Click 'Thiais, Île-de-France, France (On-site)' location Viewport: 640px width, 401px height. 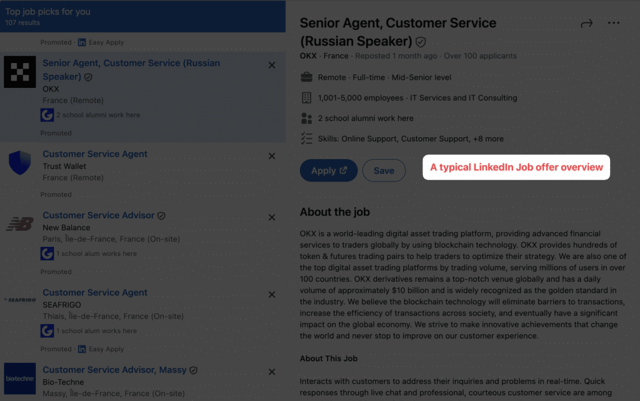click(x=113, y=316)
